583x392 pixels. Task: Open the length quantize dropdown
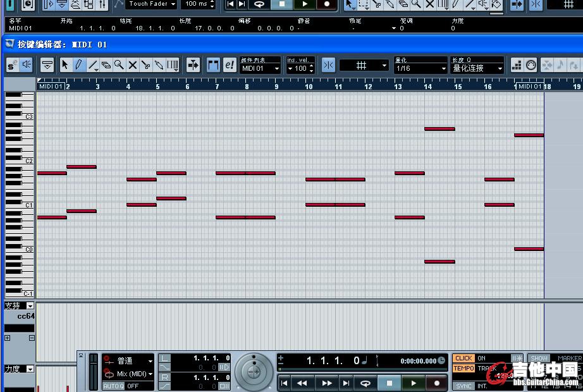click(x=477, y=68)
